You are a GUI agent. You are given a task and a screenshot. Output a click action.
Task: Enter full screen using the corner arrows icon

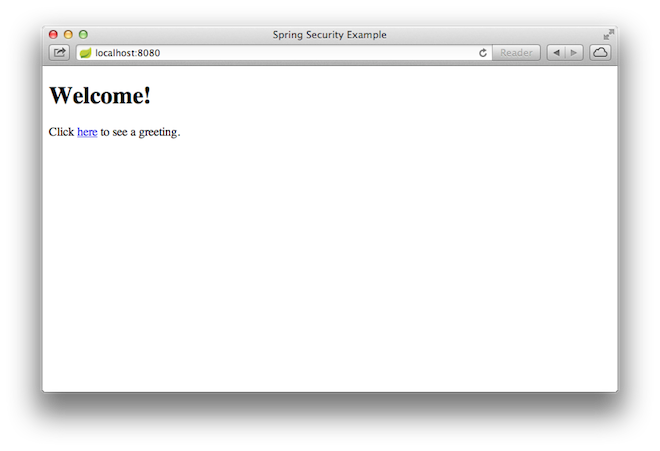pos(609,35)
